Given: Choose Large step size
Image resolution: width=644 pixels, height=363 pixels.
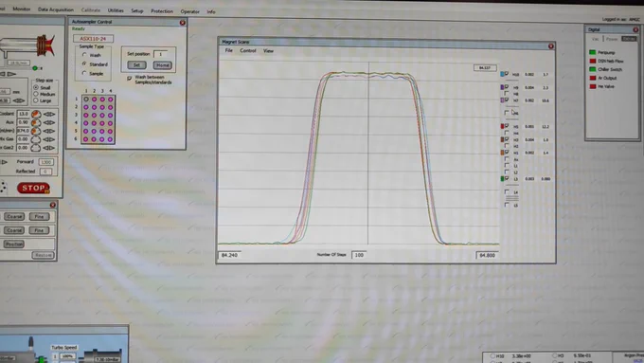Looking at the screenshot, I should pyautogui.click(x=36, y=100).
